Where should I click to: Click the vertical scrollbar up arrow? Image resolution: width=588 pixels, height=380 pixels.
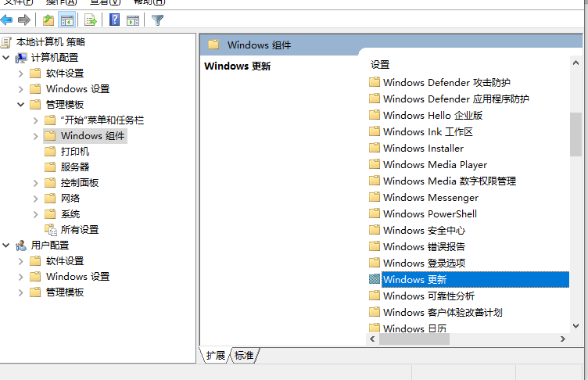[575, 63]
